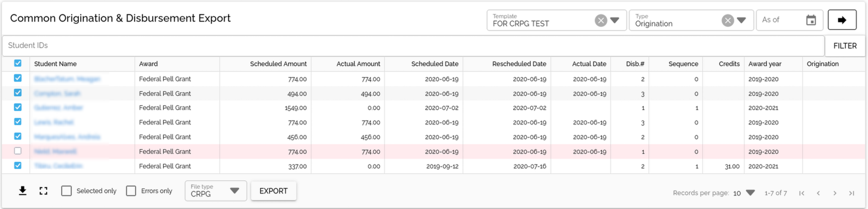Toggle the select-all header checkbox
Image resolution: width=868 pixels, height=209 pixels.
18,63
